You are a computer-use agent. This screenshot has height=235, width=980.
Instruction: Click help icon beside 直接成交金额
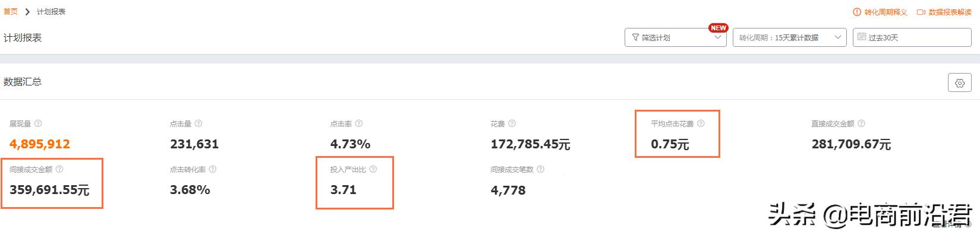[x=861, y=123]
